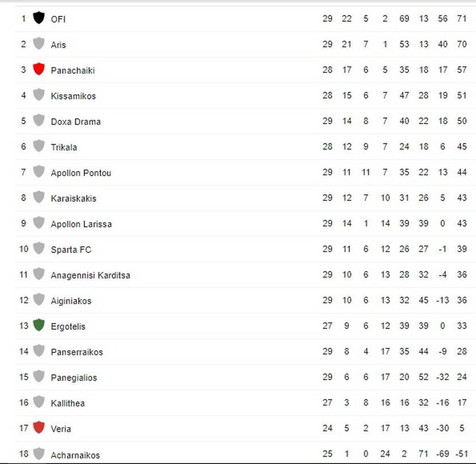Viewport: 476px width, 464px height.
Task: Select the Panserraikos team name
Action: [x=77, y=352]
